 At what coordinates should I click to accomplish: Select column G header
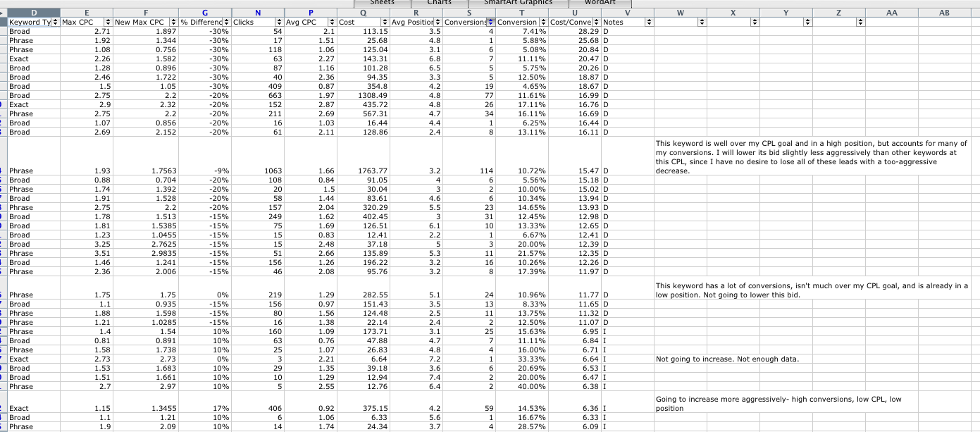point(205,13)
